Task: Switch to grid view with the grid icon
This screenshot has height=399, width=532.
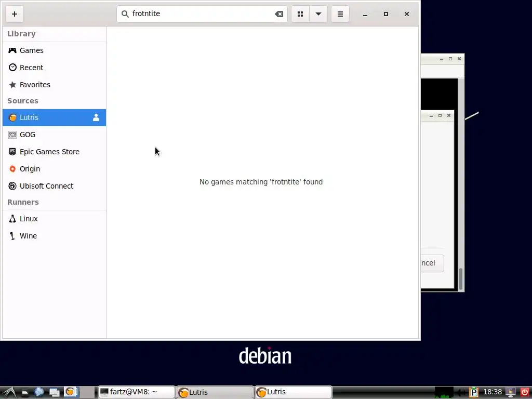Action: [x=300, y=14]
